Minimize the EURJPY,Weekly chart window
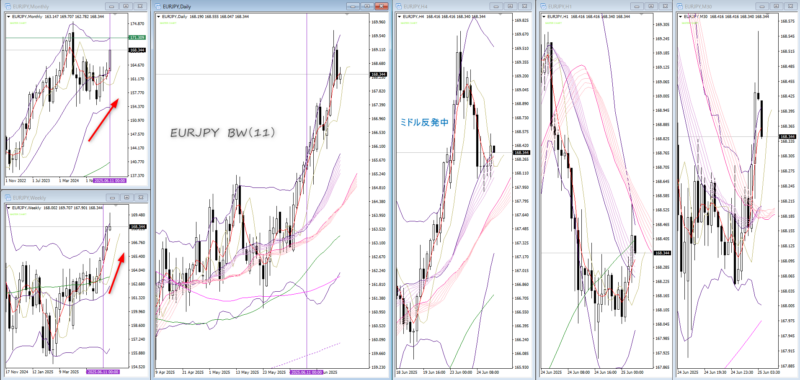This screenshot has width=800, height=380. [x=113, y=197]
